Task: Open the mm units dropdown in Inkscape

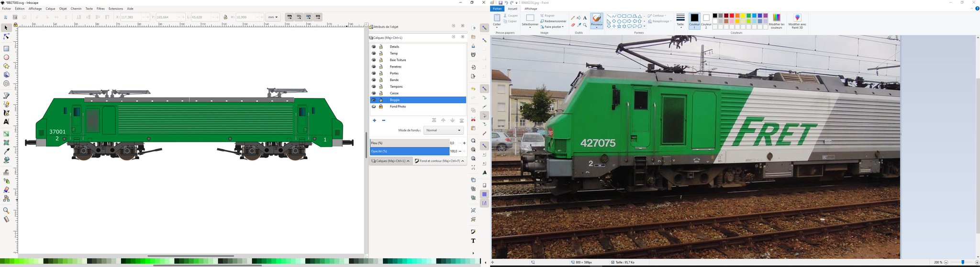Action: point(273,17)
